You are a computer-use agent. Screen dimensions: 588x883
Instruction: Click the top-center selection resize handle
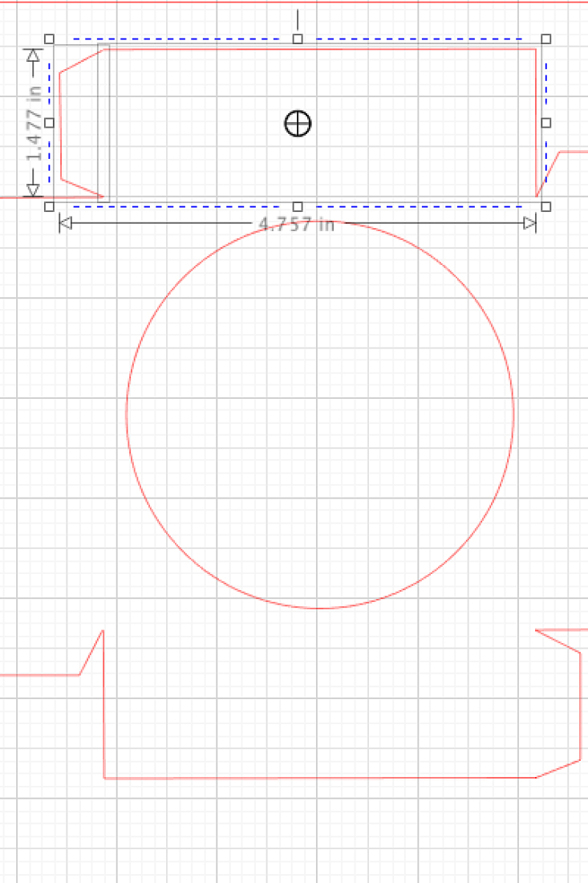pyautogui.click(x=298, y=39)
